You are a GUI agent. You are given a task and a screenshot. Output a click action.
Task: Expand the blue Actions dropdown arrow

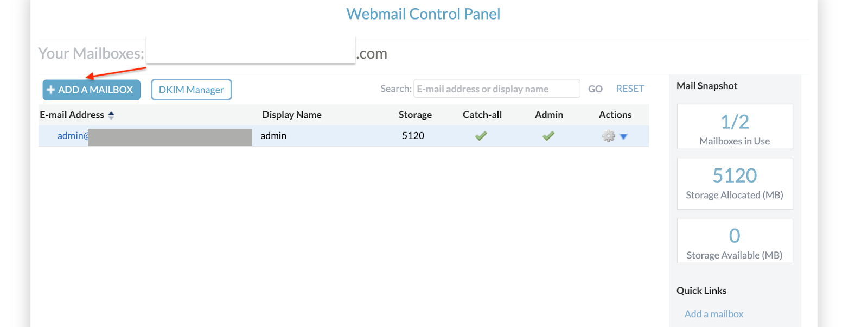click(623, 136)
